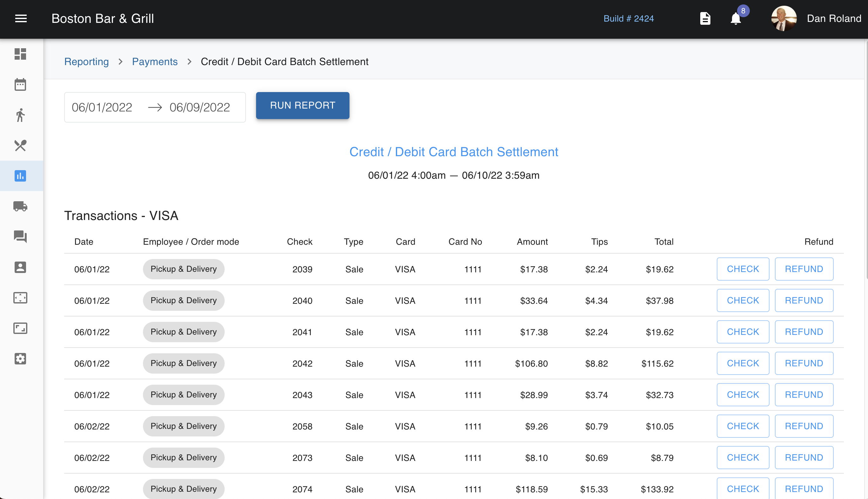Click the start date 06/01/2022 field

click(x=102, y=107)
